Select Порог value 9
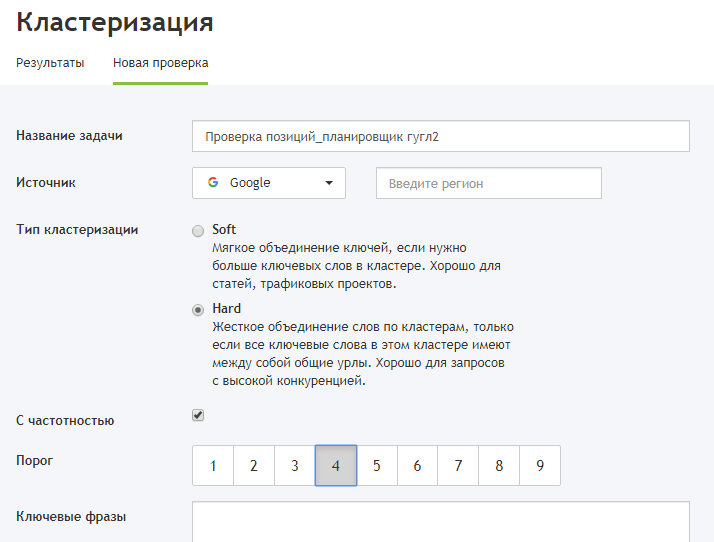Viewport: 714px width, 542px height. pyautogui.click(x=540, y=466)
